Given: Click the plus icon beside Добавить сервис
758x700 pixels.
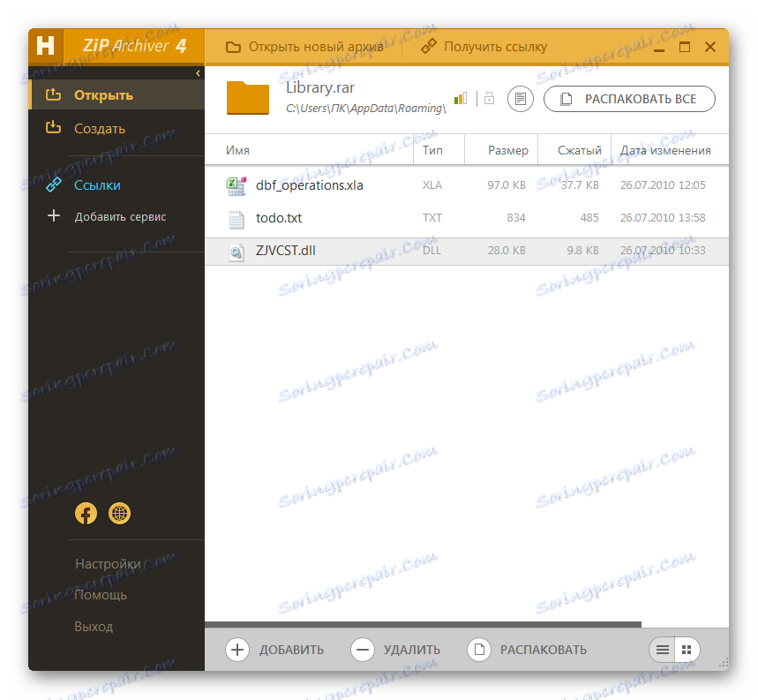Looking at the screenshot, I should (54, 215).
